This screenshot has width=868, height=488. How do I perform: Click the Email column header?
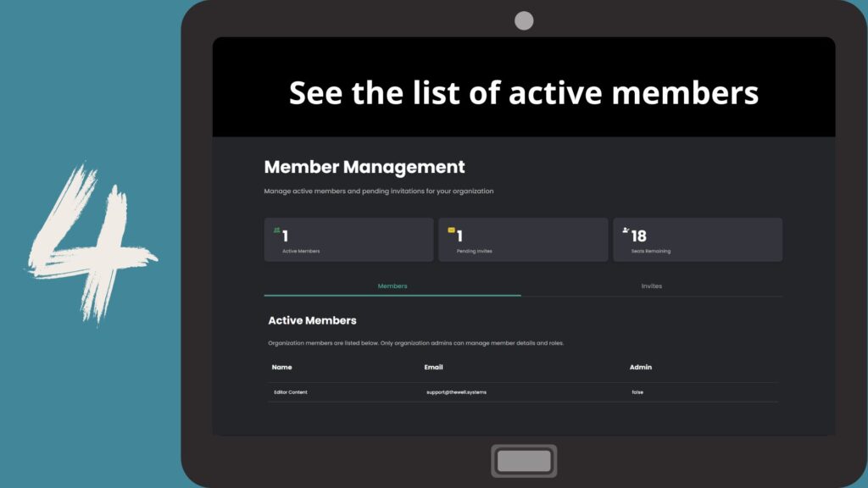pos(433,368)
